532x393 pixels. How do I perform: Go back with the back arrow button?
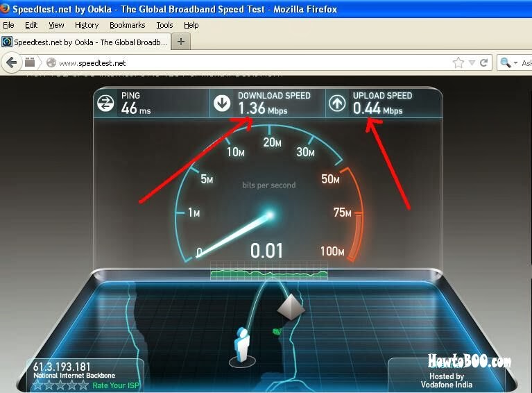(12, 62)
